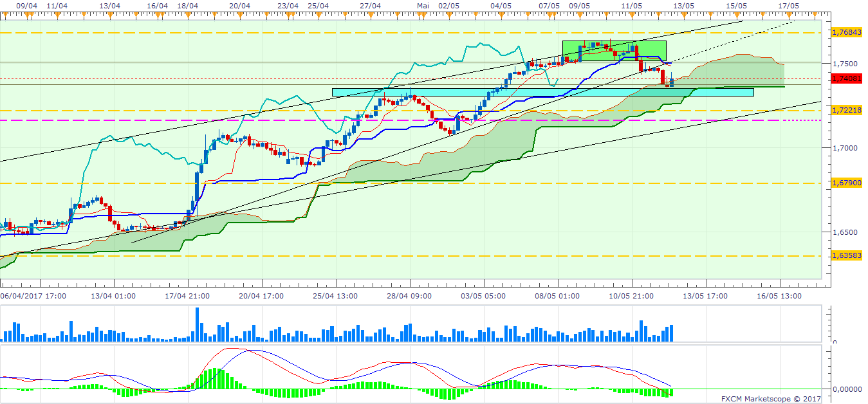Select the 17/04 21:00 time axis label
The image size is (868, 404).
(189, 296)
